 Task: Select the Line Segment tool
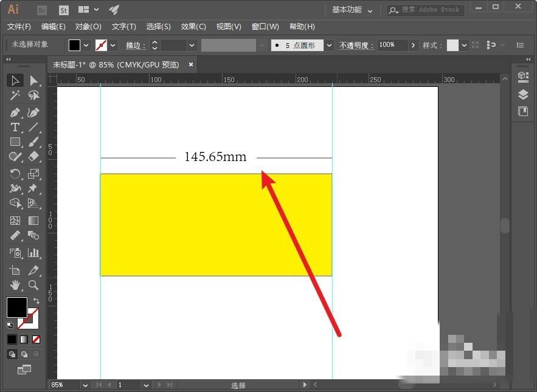click(33, 128)
